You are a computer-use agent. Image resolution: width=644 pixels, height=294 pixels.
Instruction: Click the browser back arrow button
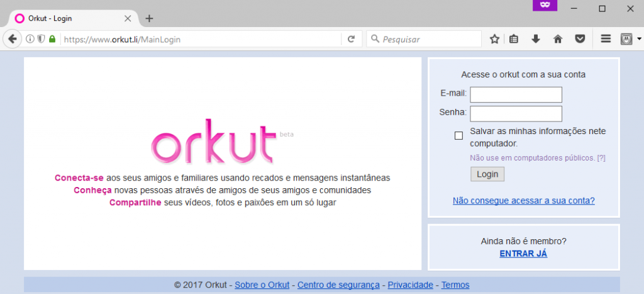pyautogui.click(x=12, y=39)
